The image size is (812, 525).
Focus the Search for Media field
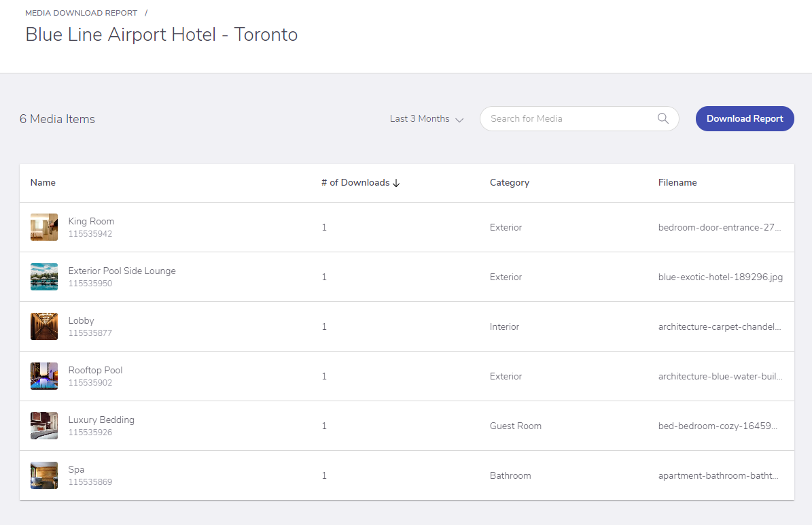click(579, 119)
